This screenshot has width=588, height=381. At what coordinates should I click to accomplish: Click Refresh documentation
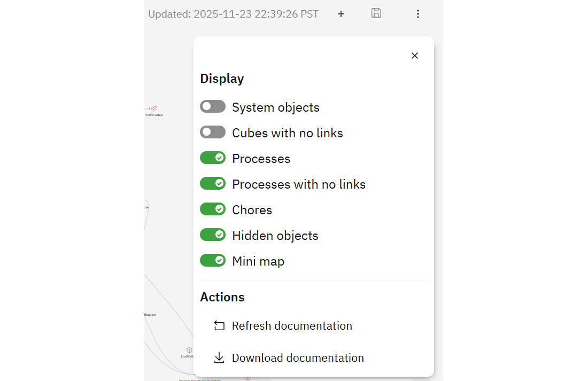click(292, 325)
